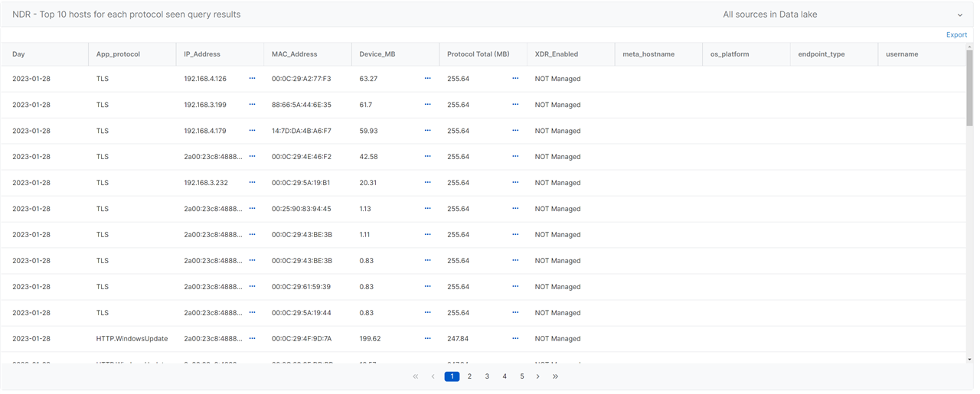This screenshot has width=980, height=394.
Task: Click the XDR_Enabled column header
Action: tap(570, 54)
